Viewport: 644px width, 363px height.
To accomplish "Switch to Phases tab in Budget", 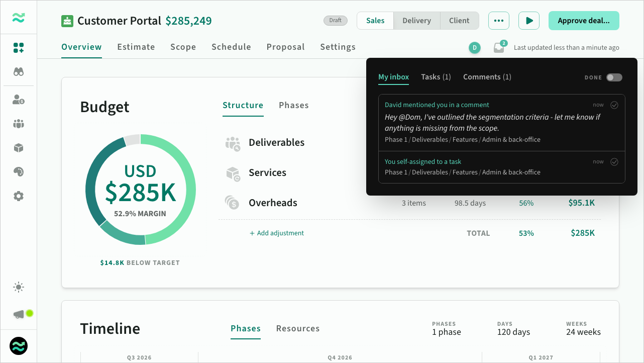I will coord(294,106).
